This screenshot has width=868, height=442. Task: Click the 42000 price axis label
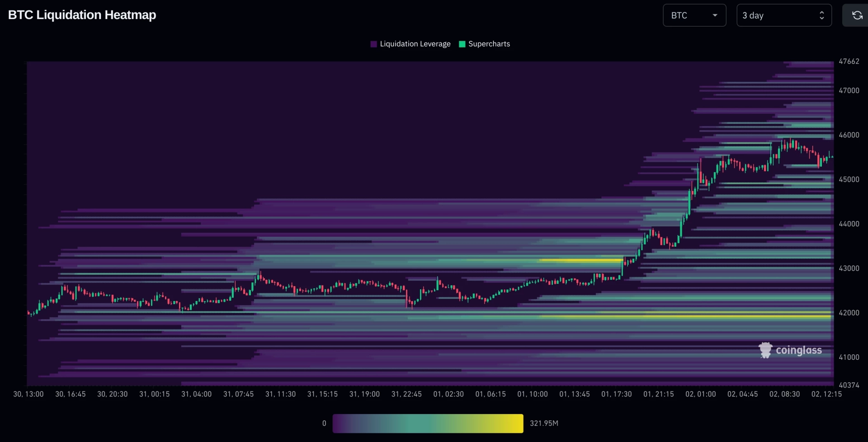coord(849,313)
